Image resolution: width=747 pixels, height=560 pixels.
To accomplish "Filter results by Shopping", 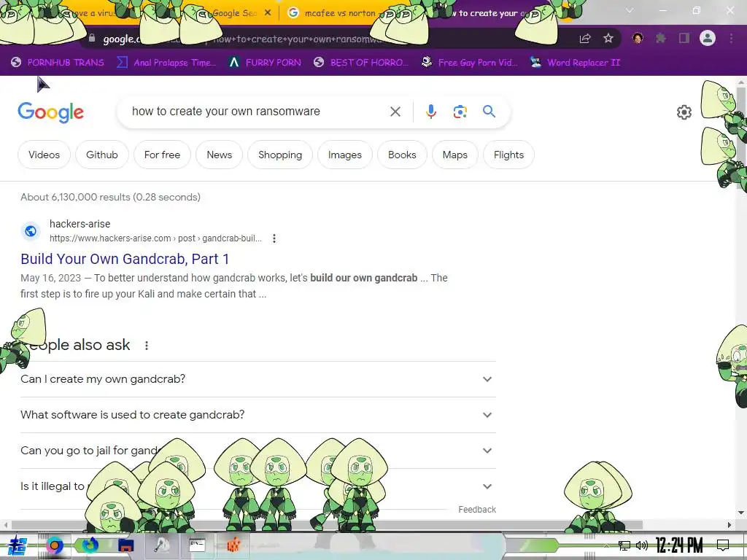I will 280,155.
